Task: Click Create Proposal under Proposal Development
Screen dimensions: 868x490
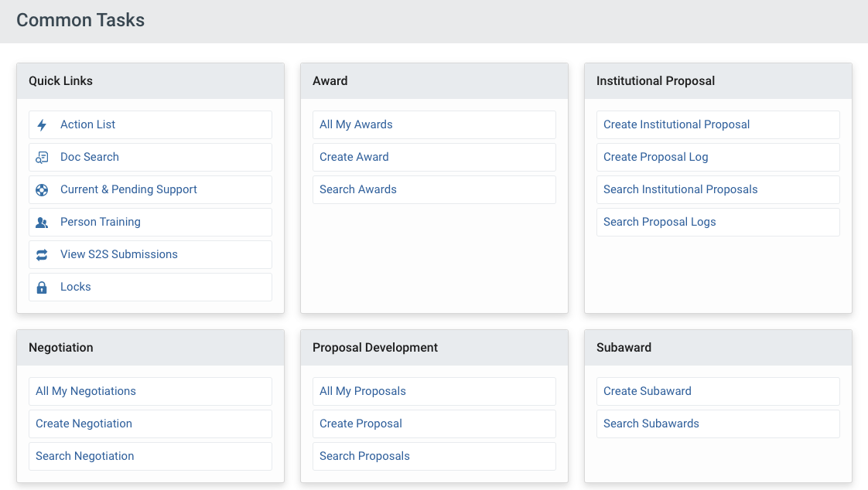Action: click(360, 424)
